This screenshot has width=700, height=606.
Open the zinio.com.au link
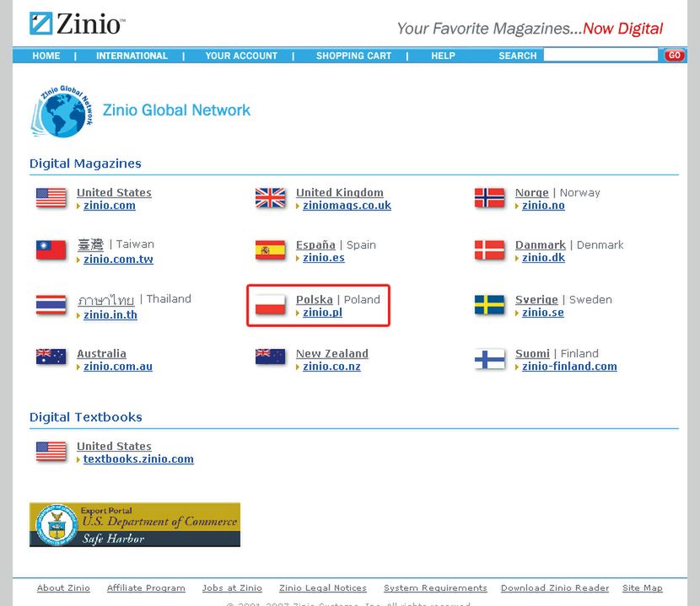pyautogui.click(x=118, y=367)
